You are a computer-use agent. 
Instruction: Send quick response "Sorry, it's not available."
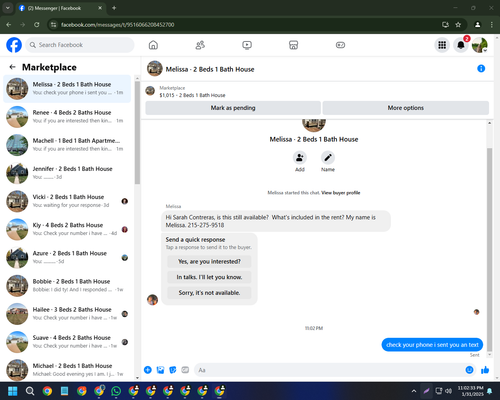point(209,293)
